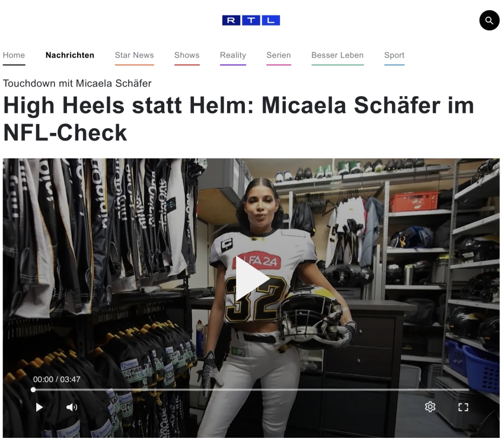Navigate to Serien
The width and height of the screenshot is (504, 445).
[x=278, y=55]
